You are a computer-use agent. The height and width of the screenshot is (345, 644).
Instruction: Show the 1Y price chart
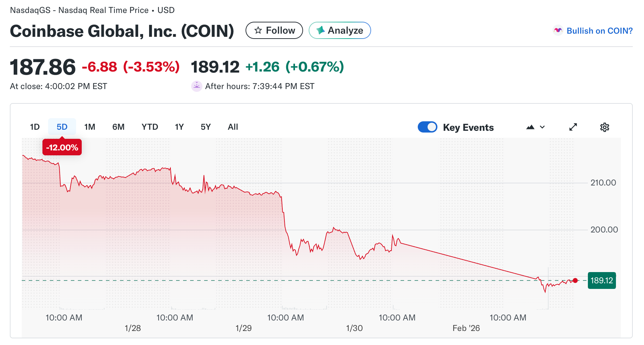pyautogui.click(x=179, y=127)
